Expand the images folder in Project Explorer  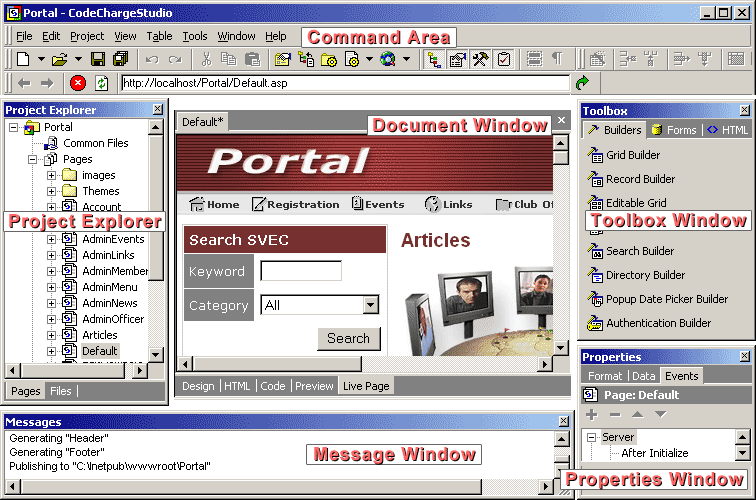[x=52, y=175]
